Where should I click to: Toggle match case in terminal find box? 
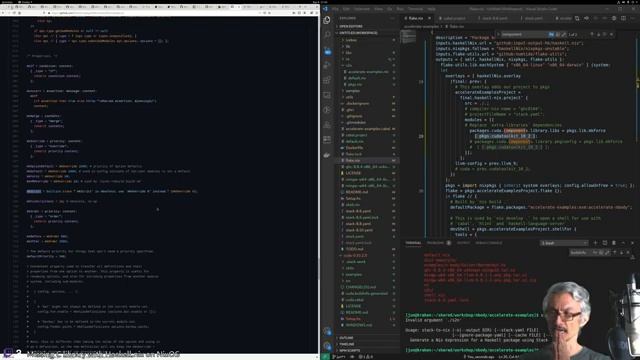point(595,253)
